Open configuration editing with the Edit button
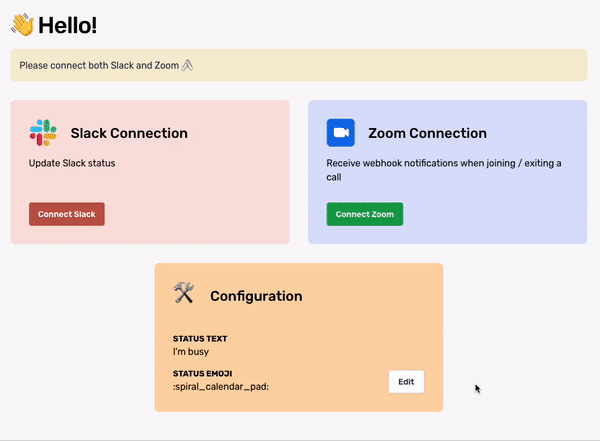600x441 pixels. 406,382
